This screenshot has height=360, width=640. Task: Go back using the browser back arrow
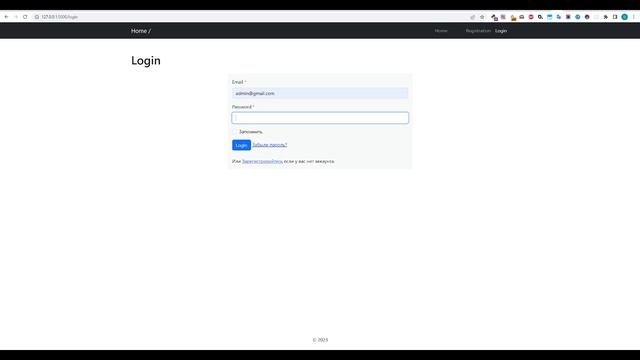(6, 17)
